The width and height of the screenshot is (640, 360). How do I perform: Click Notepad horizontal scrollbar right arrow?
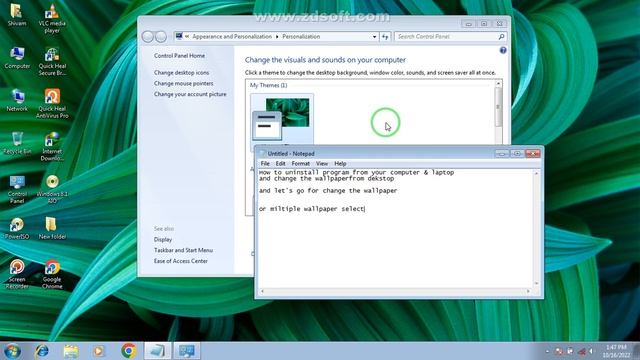pos(529,291)
